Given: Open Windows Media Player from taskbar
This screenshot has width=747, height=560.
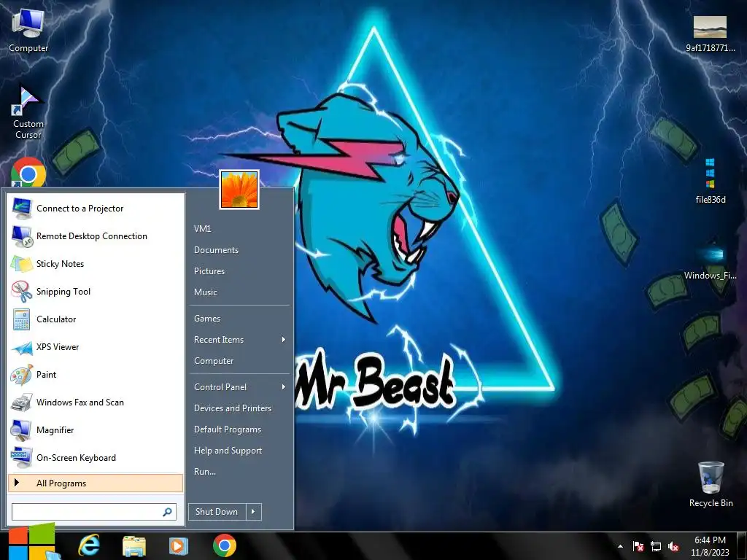Looking at the screenshot, I should point(178,545).
